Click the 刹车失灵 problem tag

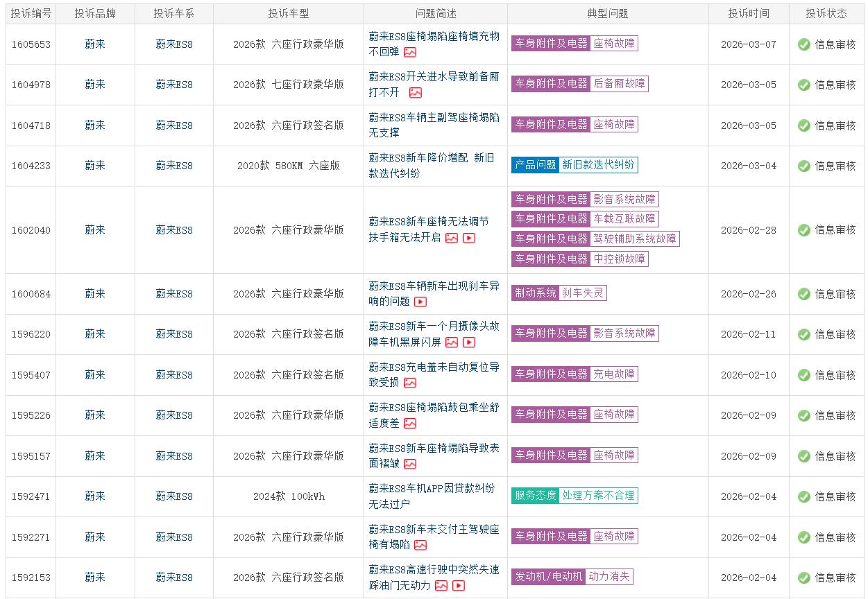(x=584, y=293)
